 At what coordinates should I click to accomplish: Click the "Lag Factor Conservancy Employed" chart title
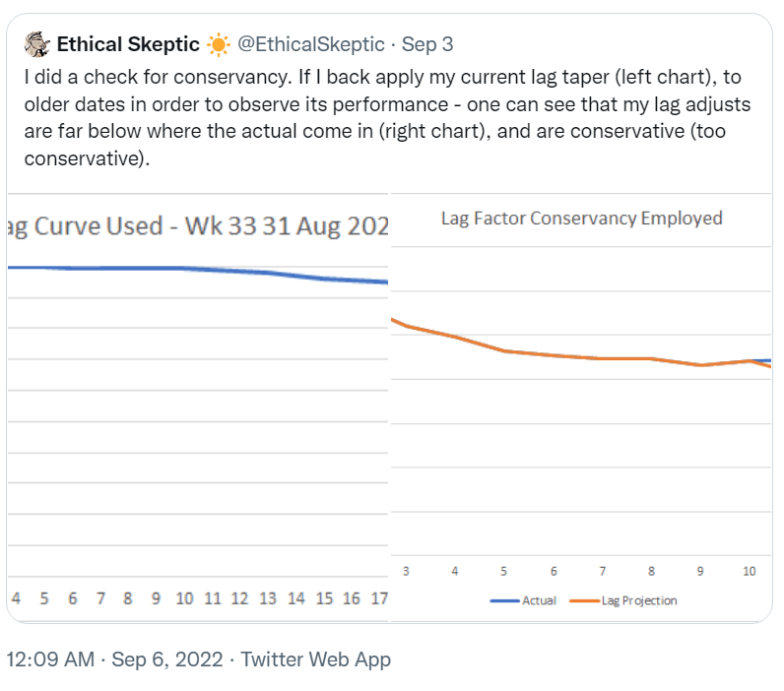581,219
